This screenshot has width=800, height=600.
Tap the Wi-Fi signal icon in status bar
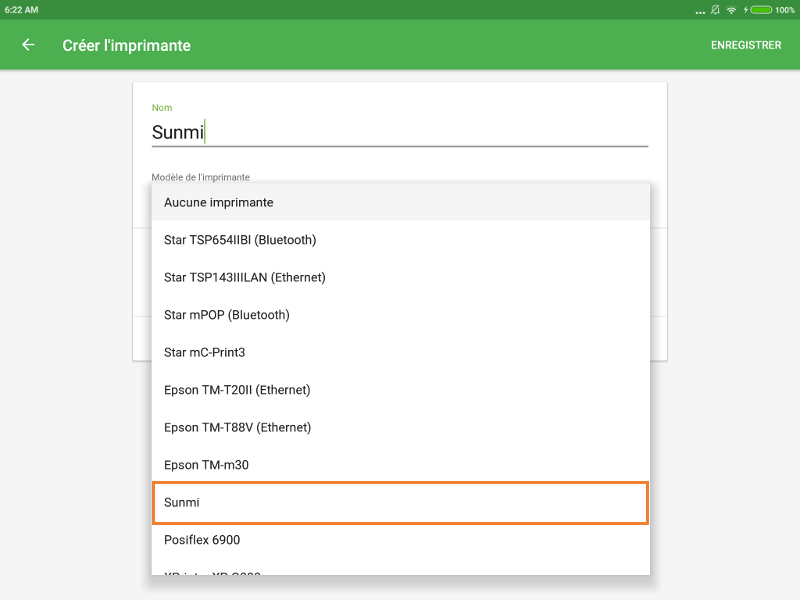(731, 10)
